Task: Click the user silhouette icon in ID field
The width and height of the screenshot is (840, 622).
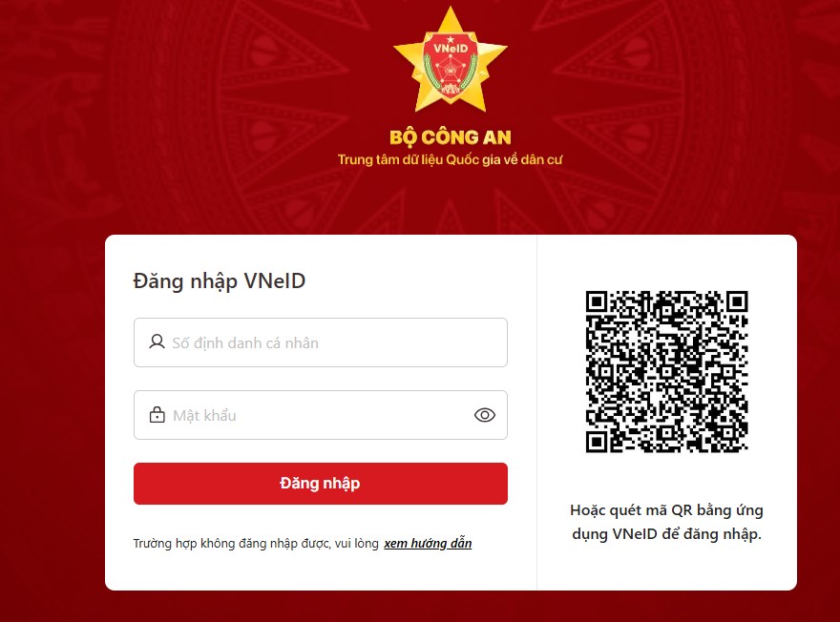Action: coord(157,342)
